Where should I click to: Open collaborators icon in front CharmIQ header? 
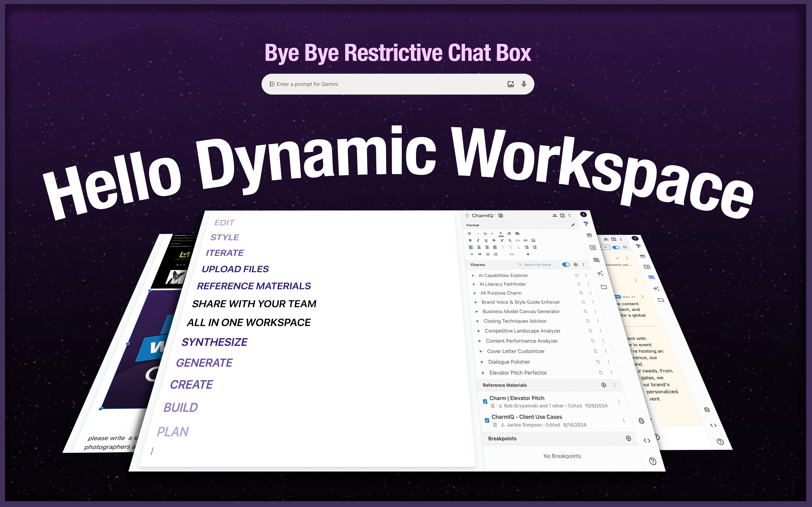coord(555,216)
